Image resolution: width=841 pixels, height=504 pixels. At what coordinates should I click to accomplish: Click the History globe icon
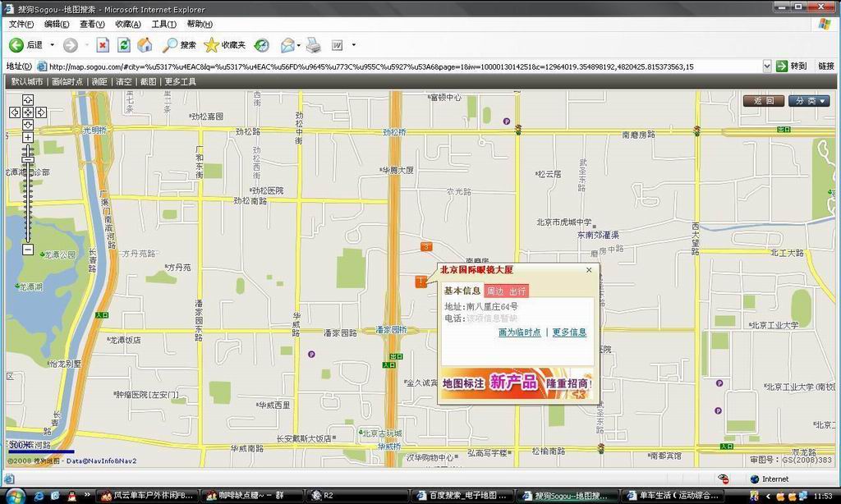tap(261, 45)
